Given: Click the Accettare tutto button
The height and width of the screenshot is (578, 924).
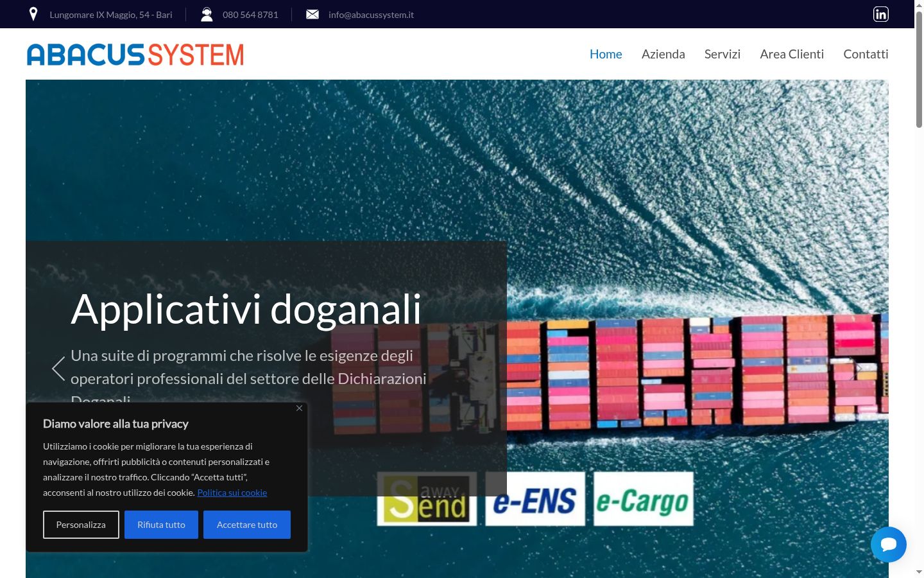Looking at the screenshot, I should click(x=247, y=525).
